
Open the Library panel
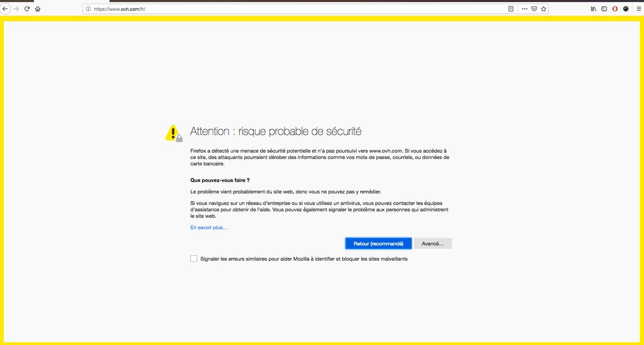click(x=594, y=9)
